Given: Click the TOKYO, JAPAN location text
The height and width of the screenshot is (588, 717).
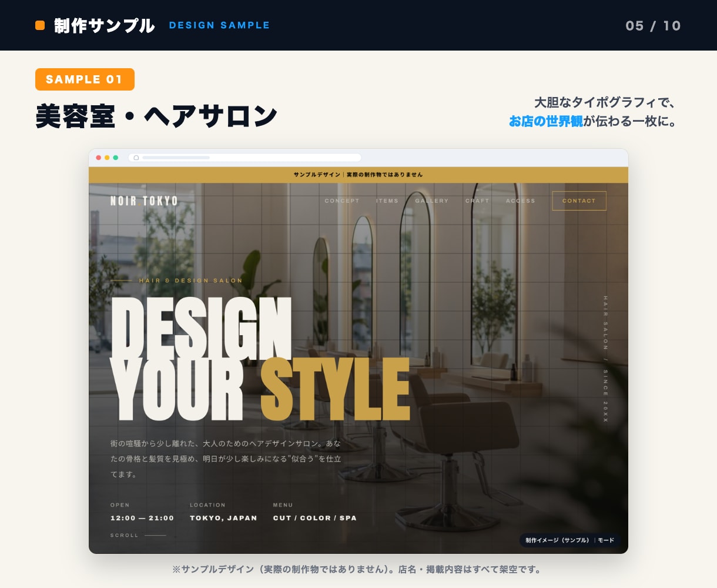Looking at the screenshot, I should [223, 518].
